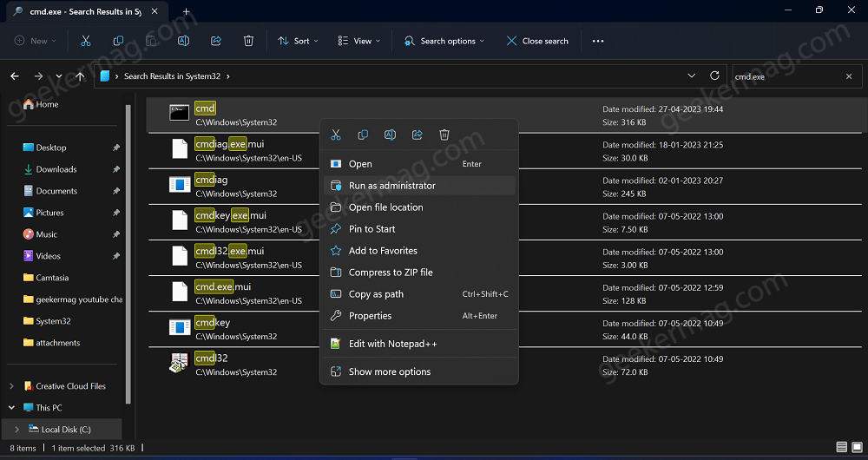Open the Desktop quick access folder
Viewport: 868px width, 460px height.
pos(44,148)
